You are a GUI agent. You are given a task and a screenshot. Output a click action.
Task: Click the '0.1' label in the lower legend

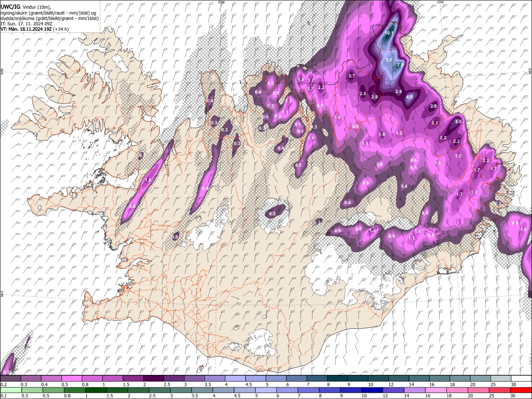[x=4, y=396]
